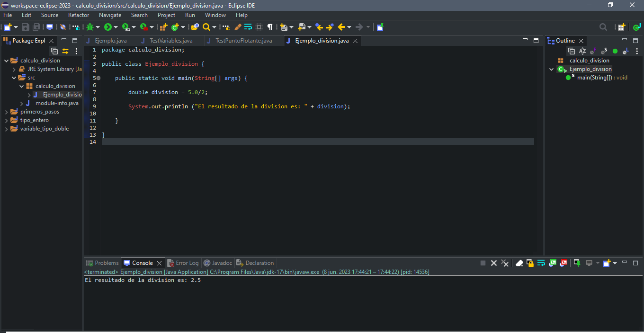The height and width of the screenshot is (333, 644).
Task: Open the Project menu
Action: (167, 15)
